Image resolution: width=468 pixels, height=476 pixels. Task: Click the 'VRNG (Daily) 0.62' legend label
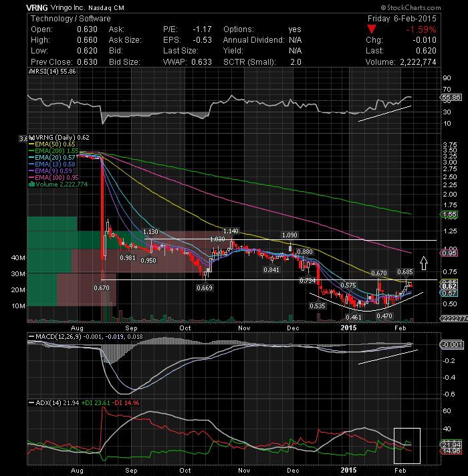60,138
